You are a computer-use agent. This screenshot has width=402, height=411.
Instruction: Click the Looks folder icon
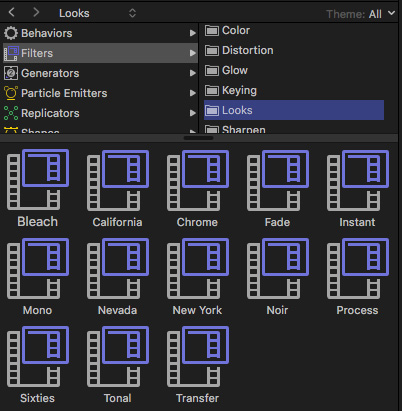tap(212, 110)
